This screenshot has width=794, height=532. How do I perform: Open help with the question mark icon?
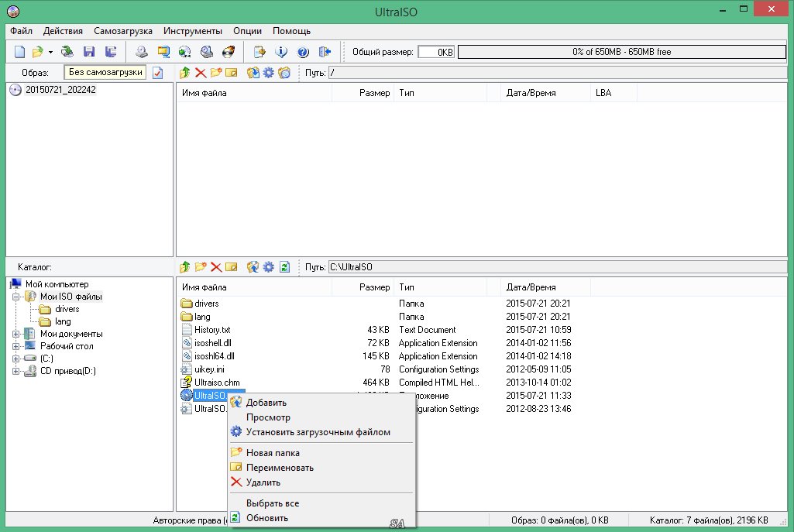(x=303, y=52)
